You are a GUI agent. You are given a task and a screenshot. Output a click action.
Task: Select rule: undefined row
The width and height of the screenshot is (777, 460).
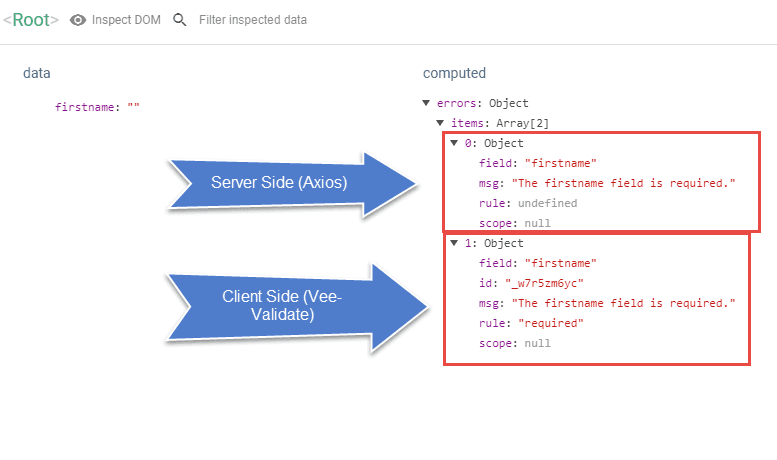[x=528, y=203]
